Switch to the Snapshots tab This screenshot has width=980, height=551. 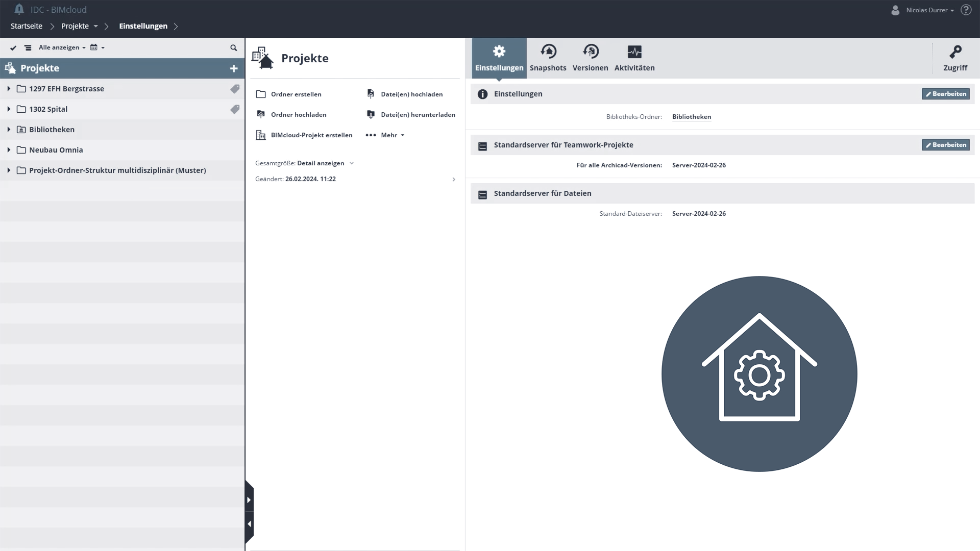tap(548, 58)
